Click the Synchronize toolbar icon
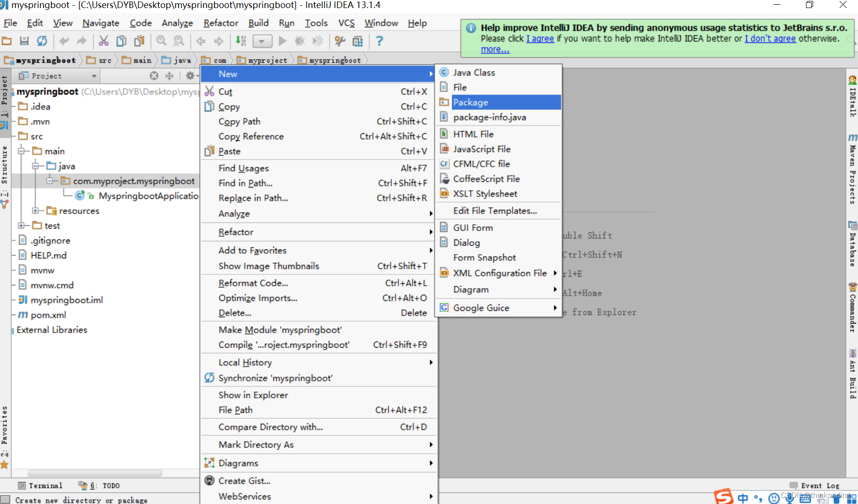This screenshot has height=504, width=858. (42, 41)
